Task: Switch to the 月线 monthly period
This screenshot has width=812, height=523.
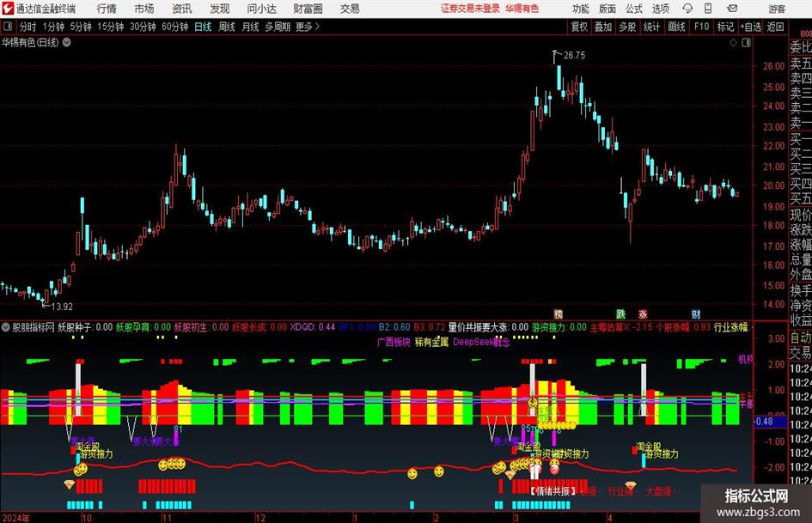Action: tap(251, 27)
